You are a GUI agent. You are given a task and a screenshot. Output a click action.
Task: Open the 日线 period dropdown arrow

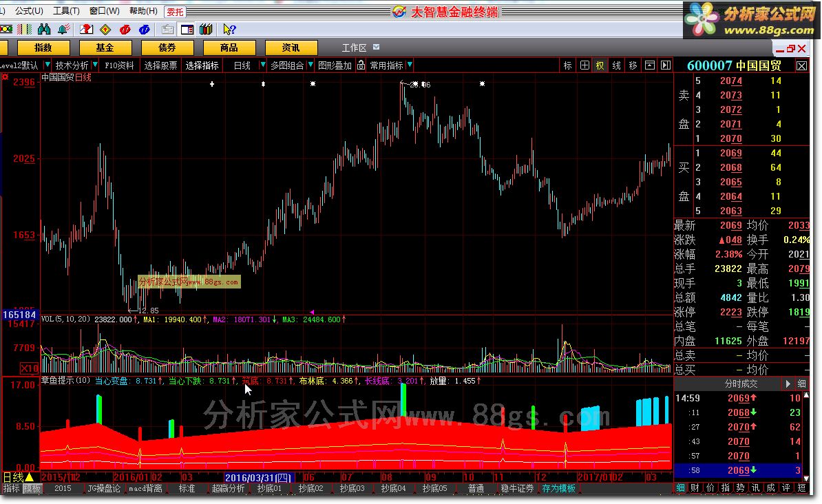point(263,65)
